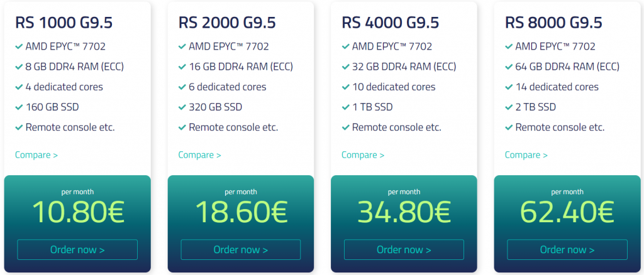Screen dimensions: 644x275
Task: Select the RS 4000 G9.5 plan title
Action: click(390, 23)
